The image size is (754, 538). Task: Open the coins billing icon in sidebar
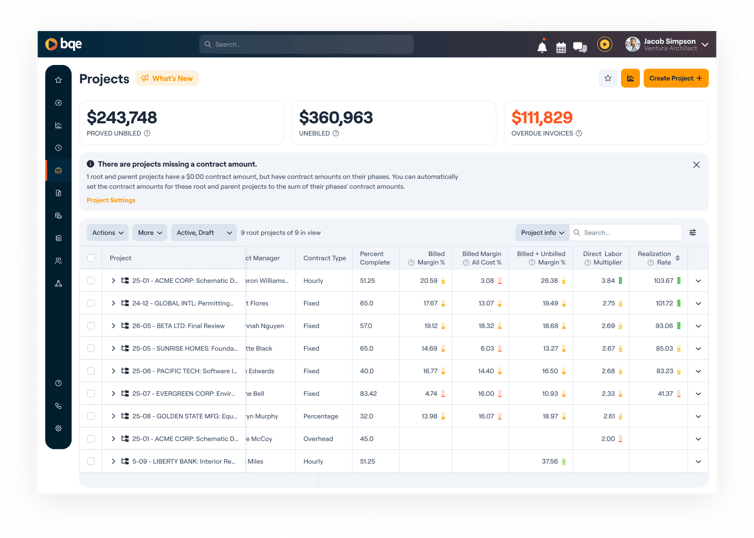pyautogui.click(x=58, y=215)
